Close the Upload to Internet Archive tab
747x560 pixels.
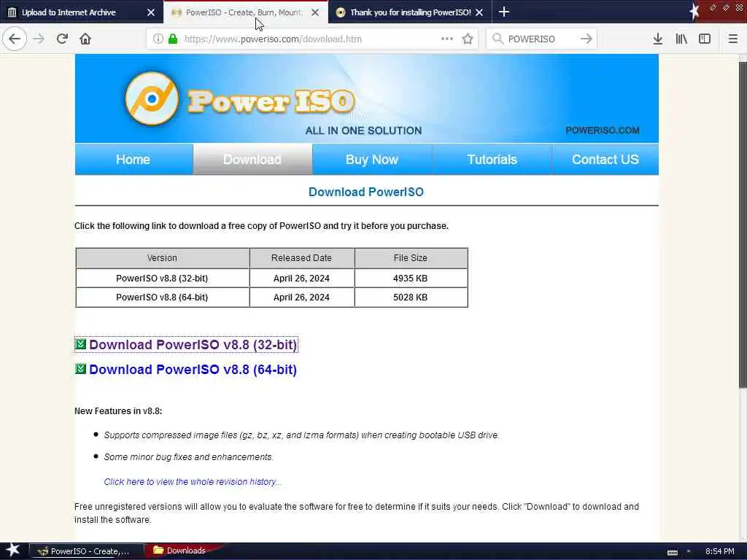[150, 12]
